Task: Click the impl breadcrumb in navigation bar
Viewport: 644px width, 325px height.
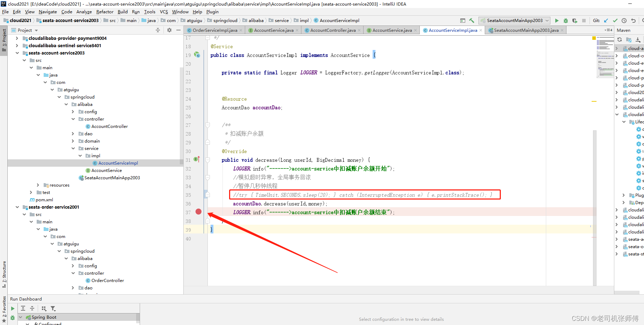Action: click(302, 21)
